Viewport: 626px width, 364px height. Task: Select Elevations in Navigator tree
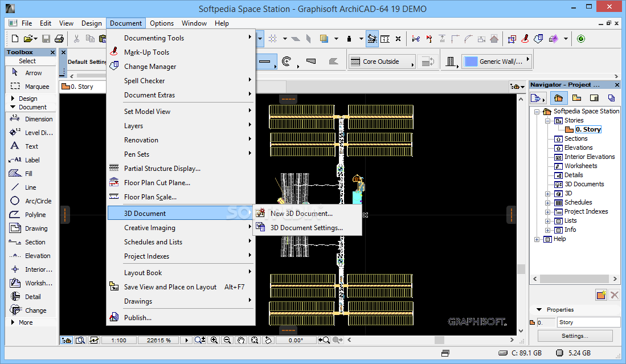(579, 148)
